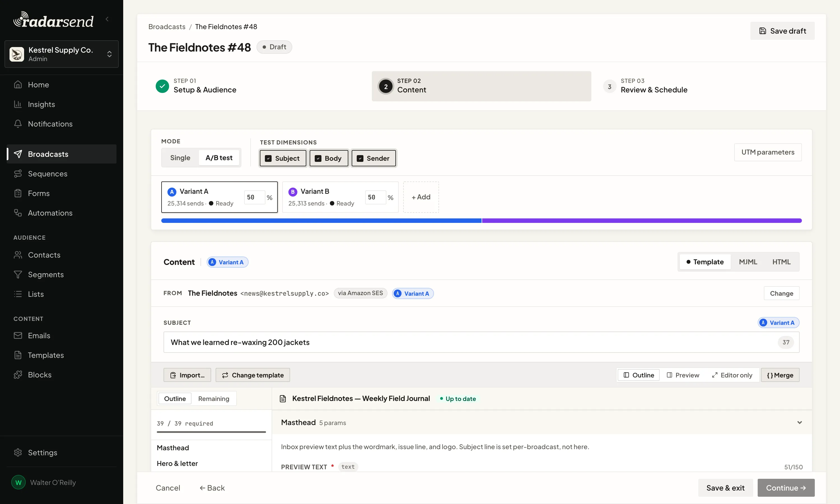Click Change sender button
Viewport: 840px width, 504px height.
pos(781,293)
